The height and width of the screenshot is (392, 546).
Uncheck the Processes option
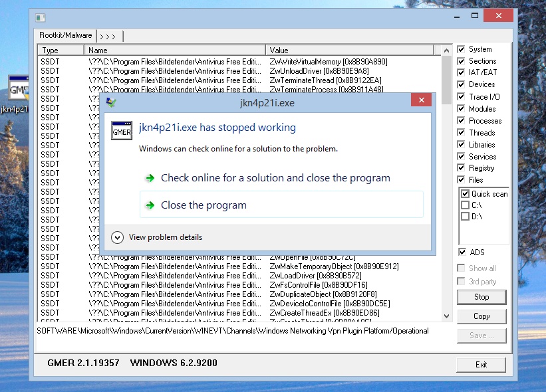click(461, 120)
